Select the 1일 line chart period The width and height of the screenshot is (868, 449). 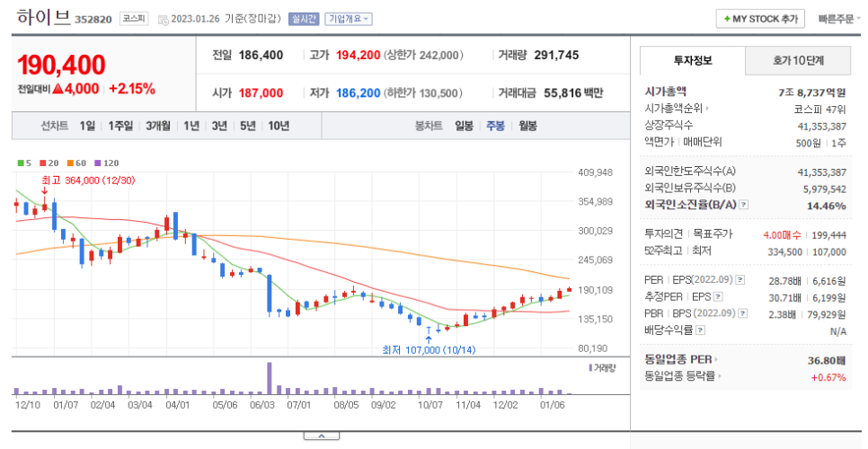87,126
